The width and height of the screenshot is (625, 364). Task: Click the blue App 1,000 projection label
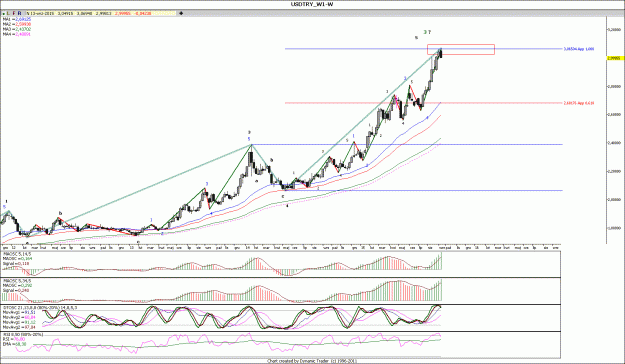[579, 49]
